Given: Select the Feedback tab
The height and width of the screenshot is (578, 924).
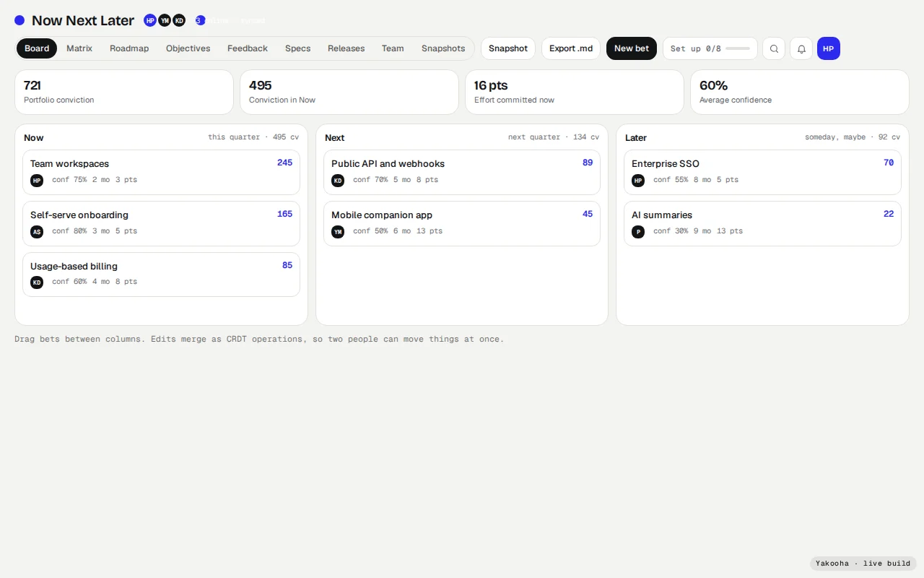Looking at the screenshot, I should pos(248,48).
